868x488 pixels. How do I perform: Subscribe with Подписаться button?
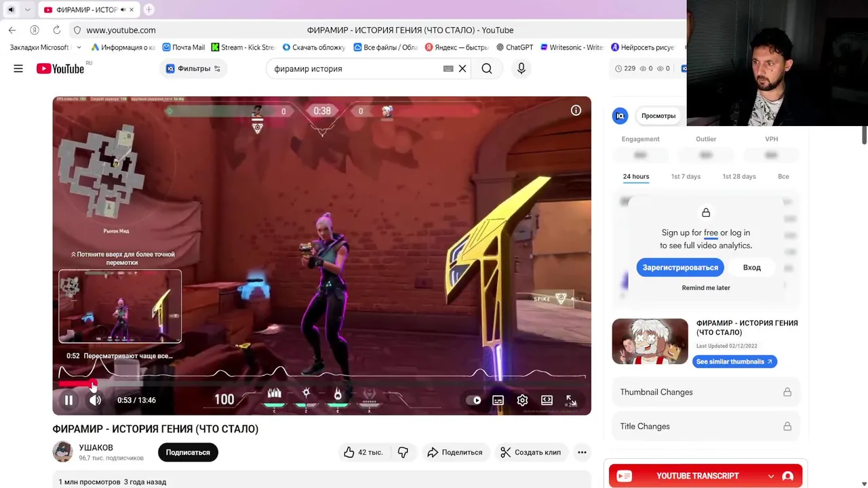[x=188, y=452]
